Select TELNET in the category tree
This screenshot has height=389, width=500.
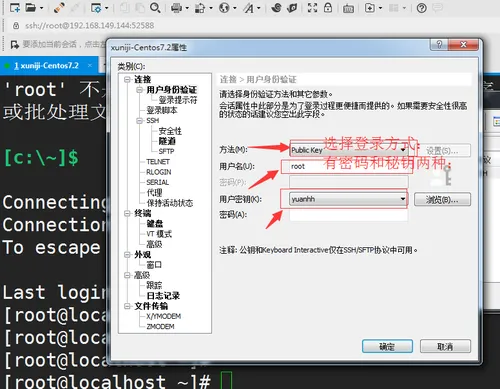(158, 162)
